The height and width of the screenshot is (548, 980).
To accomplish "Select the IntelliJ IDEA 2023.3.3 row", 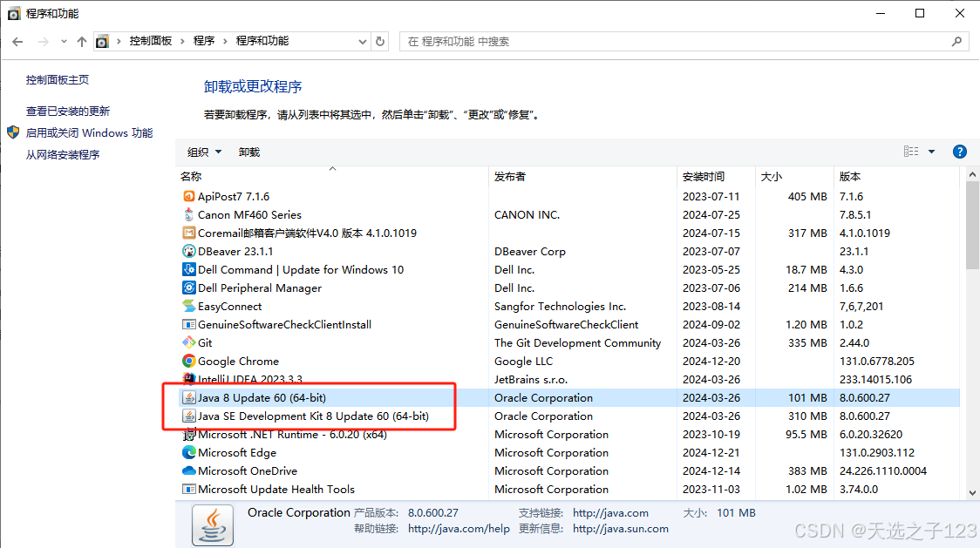I will coord(568,379).
